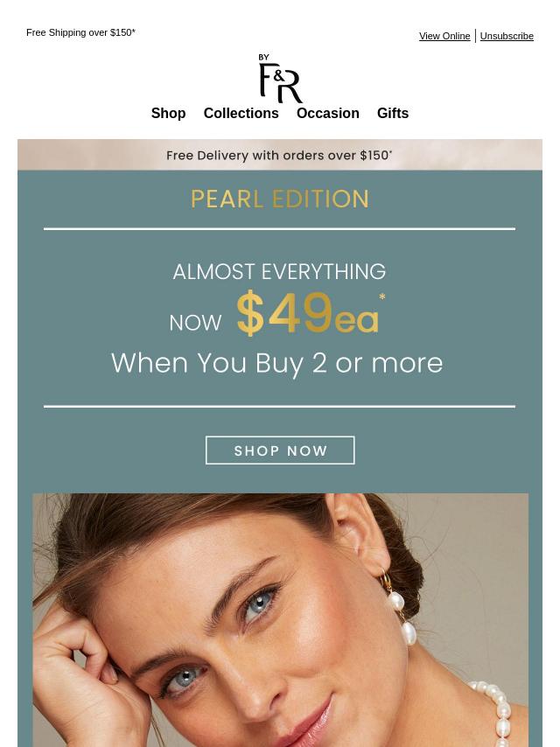Click the Pearl Edition gold heading
This screenshot has width=560, height=747.
(280, 199)
